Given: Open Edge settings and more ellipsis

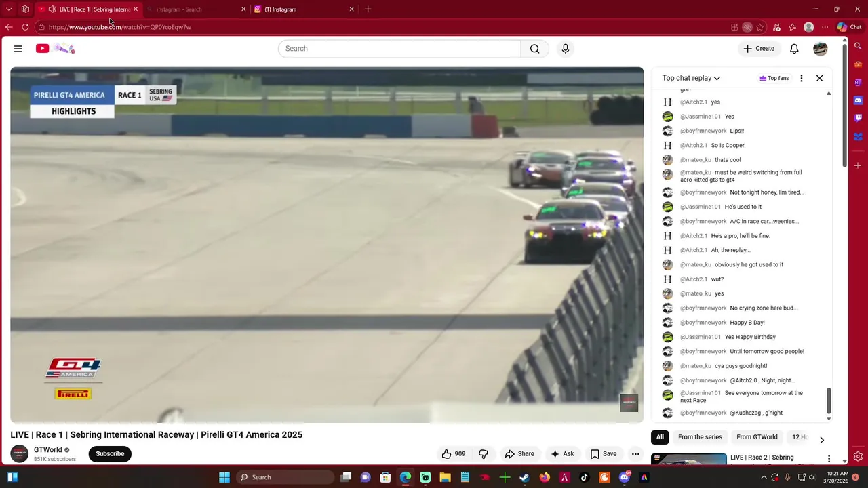Looking at the screenshot, I should click(825, 27).
